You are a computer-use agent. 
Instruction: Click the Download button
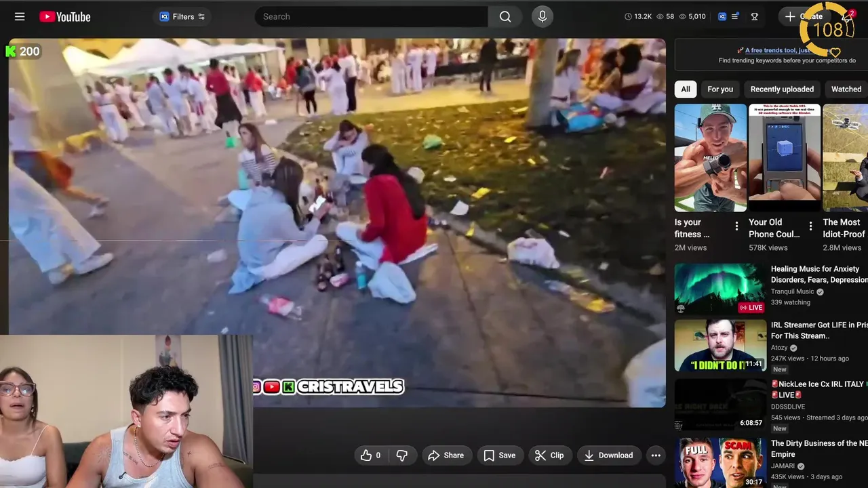(x=608, y=455)
